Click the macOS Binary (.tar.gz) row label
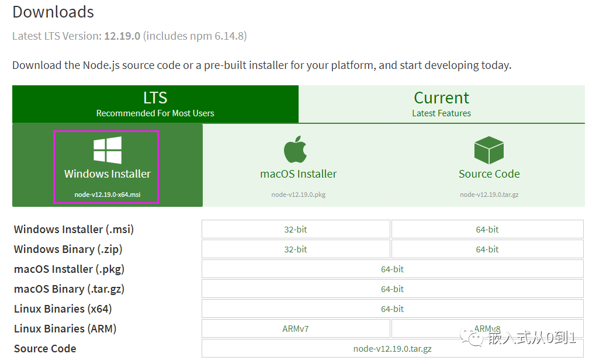 pos(69,289)
